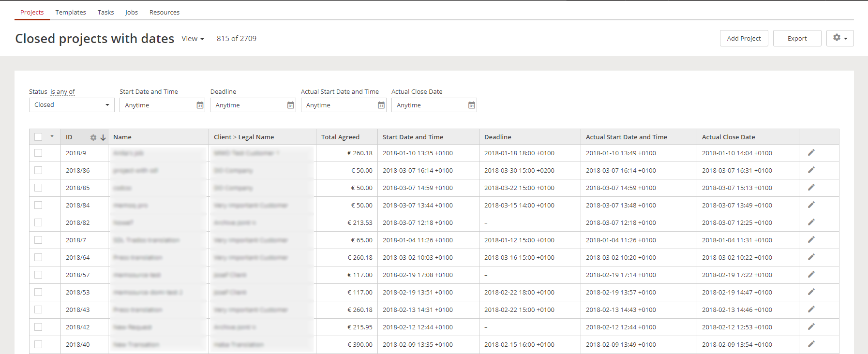Screen dimensions: 868x354
Task: Click edit pencil for project 2018/84
Action: [x=811, y=205]
